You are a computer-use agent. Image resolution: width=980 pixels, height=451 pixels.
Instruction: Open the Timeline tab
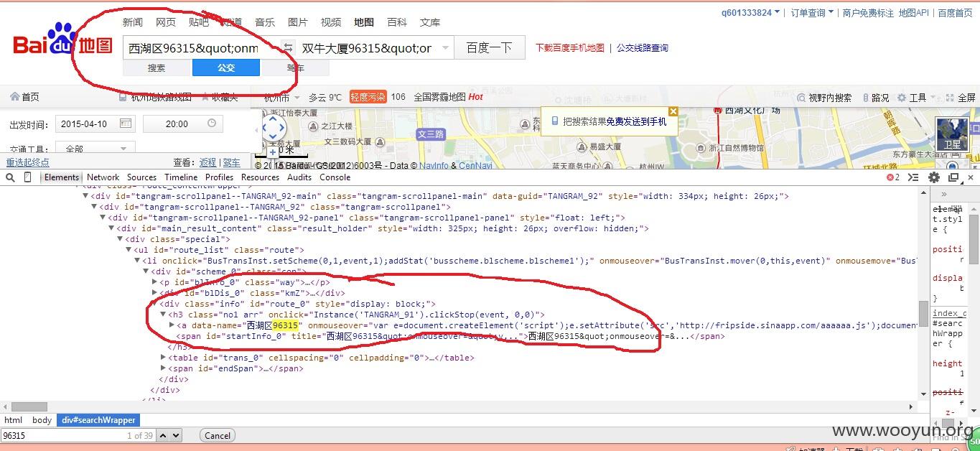[x=181, y=177]
